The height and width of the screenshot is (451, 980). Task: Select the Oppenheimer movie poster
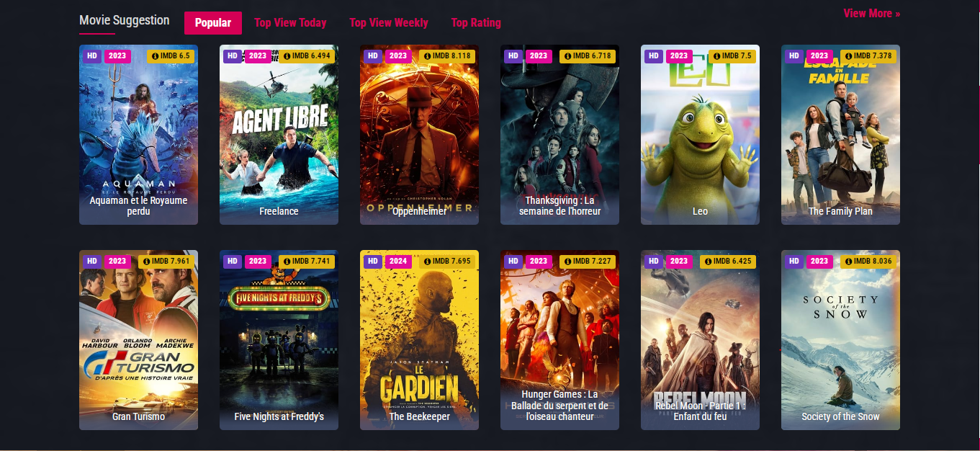tap(419, 135)
